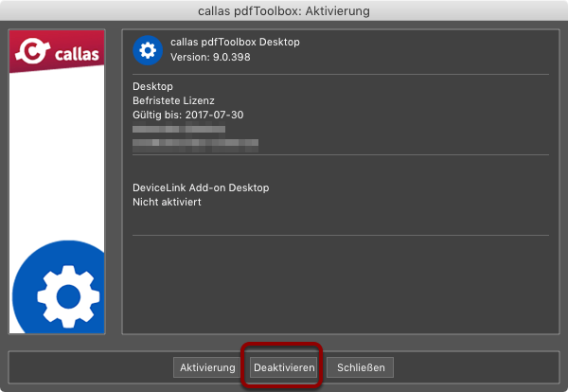Click the callas logo in sidebar
Screen dimensions: 568x392
(x=57, y=51)
